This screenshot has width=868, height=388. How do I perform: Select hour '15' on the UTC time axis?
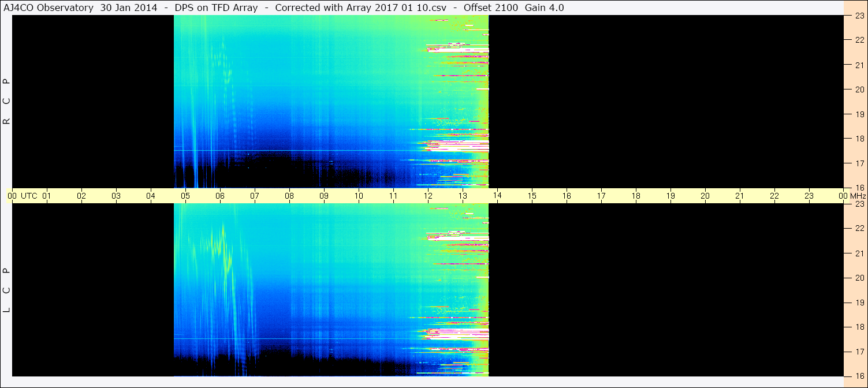coord(532,196)
